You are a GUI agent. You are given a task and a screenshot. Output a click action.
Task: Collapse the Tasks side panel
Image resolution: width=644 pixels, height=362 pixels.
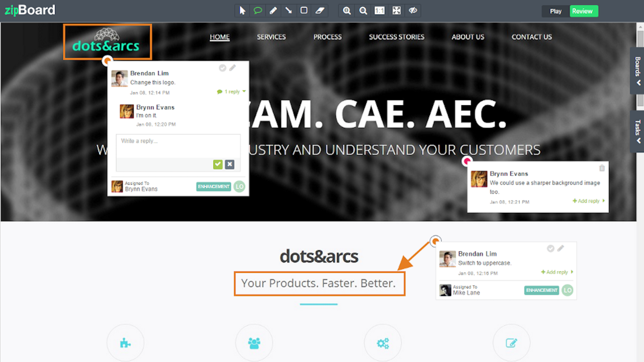637,130
